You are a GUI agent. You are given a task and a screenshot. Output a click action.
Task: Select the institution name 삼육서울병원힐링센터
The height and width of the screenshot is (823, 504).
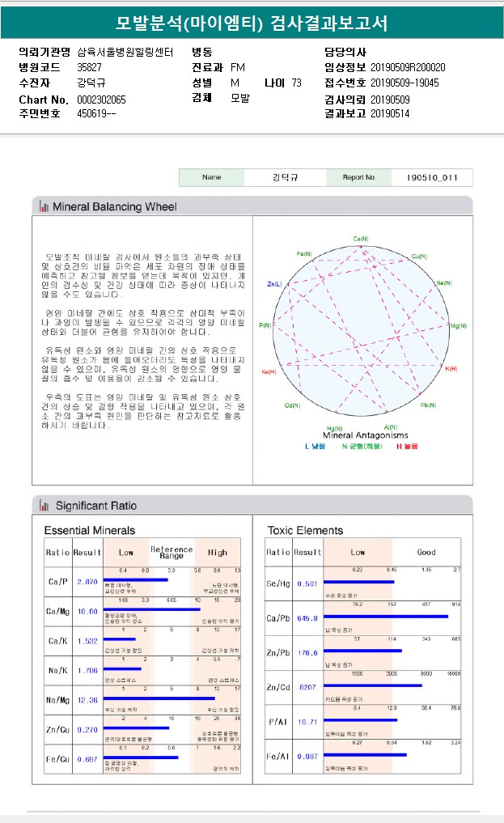coord(125,52)
